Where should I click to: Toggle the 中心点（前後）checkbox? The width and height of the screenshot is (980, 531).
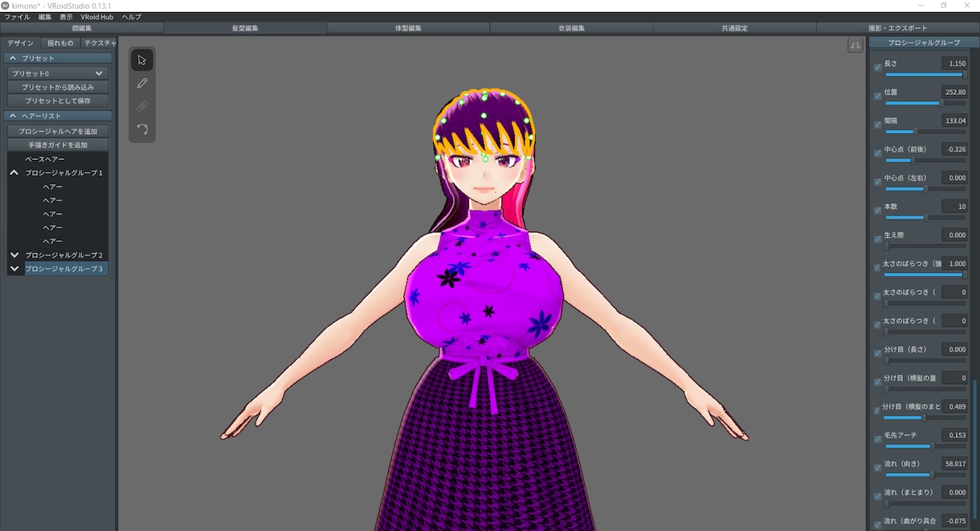877,153
